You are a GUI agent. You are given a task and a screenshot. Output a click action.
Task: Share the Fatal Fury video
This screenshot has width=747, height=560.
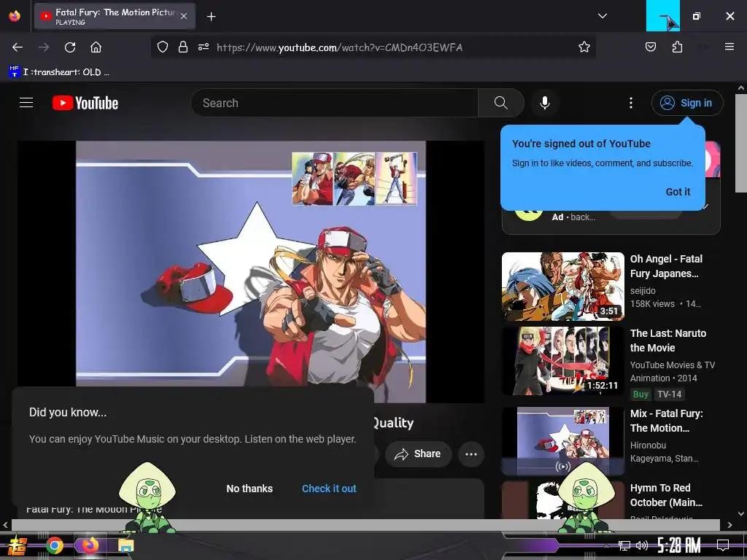tap(418, 454)
